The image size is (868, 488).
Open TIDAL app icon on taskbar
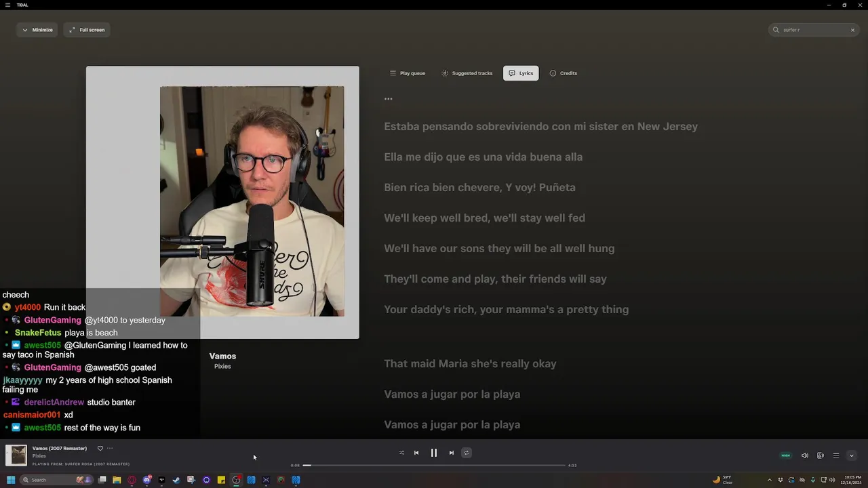pyautogui.click(x=161, y=480)
